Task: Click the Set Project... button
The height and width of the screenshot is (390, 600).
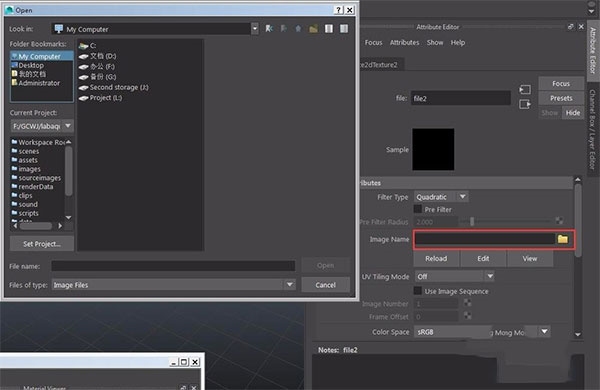Action: tap(42, 244)
